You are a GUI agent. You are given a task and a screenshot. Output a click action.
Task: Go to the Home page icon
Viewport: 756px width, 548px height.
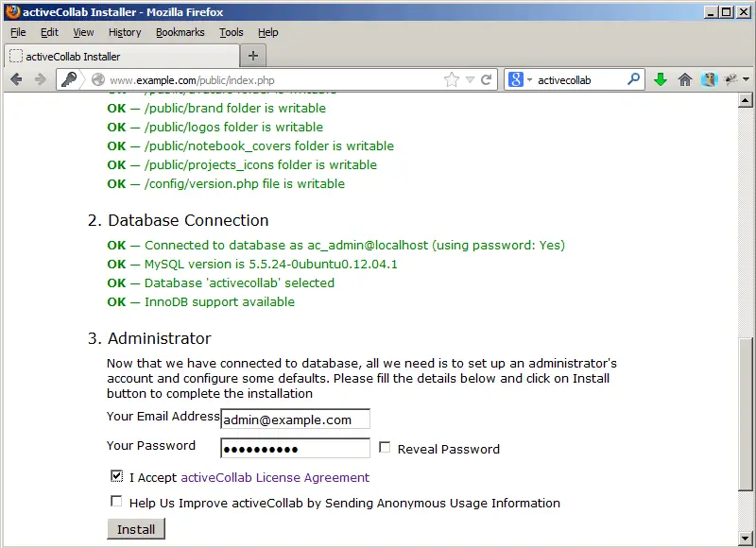[685, 79]
